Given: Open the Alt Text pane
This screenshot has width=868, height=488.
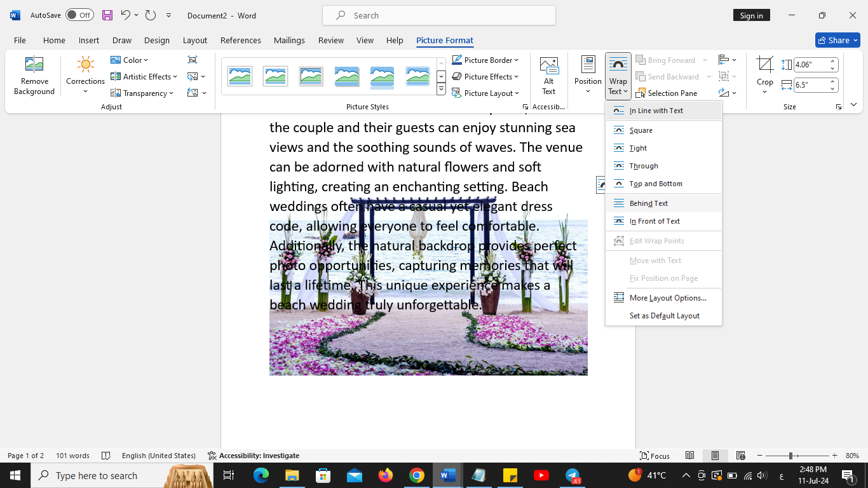Looking at the screenshot, I should (548, 76).
